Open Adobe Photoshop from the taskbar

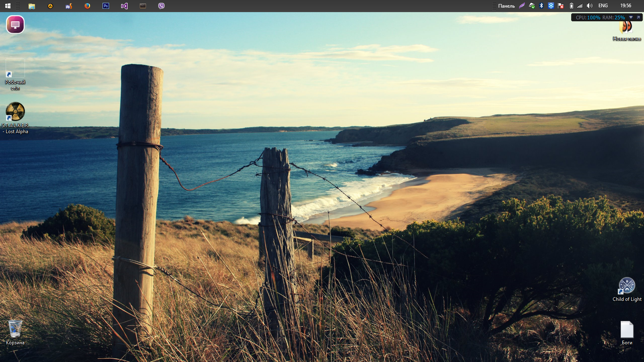click(106, 6)
